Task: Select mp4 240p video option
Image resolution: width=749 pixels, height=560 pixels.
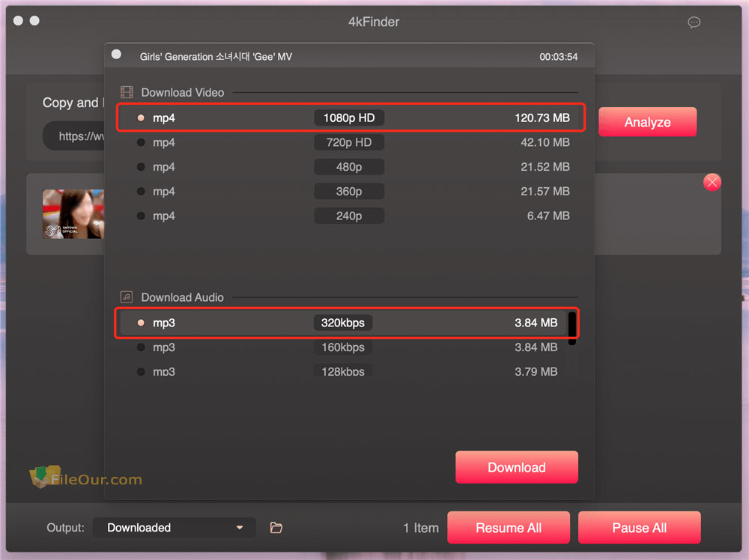Action: 351,216
